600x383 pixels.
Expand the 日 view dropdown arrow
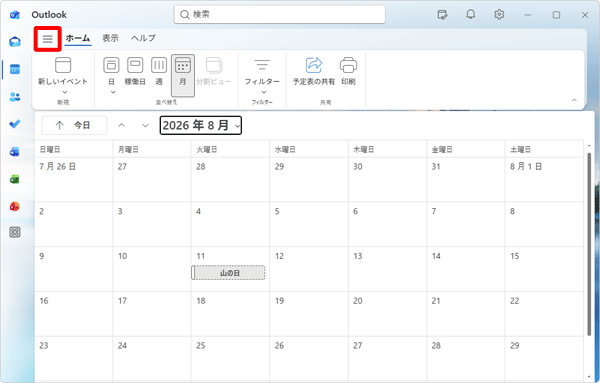[113, 92]
